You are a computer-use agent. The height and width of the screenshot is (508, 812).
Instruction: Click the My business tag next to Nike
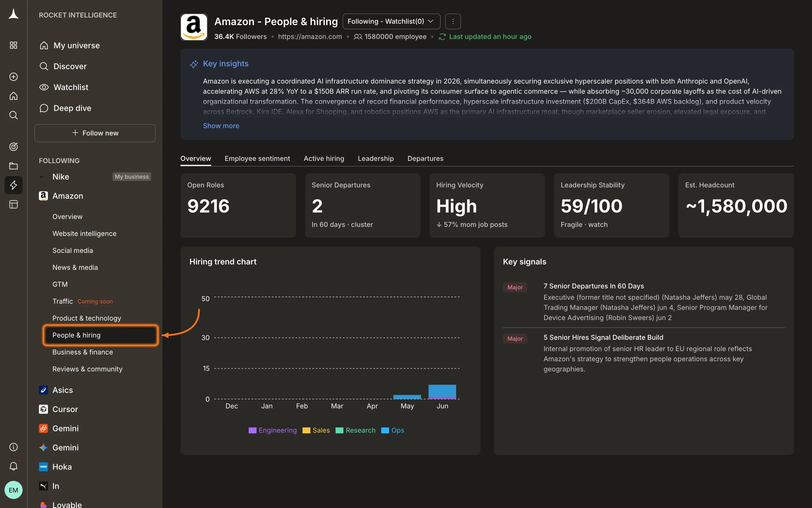point(132,177)
